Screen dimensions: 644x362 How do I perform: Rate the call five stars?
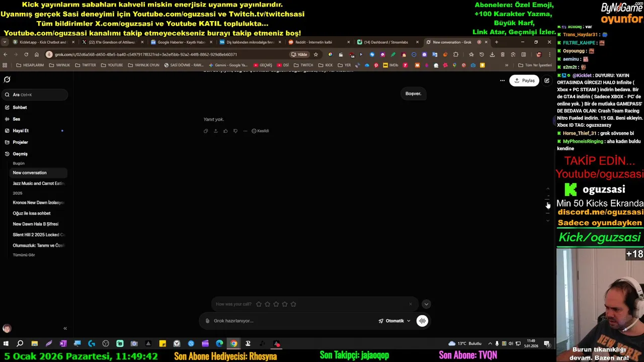293,304
